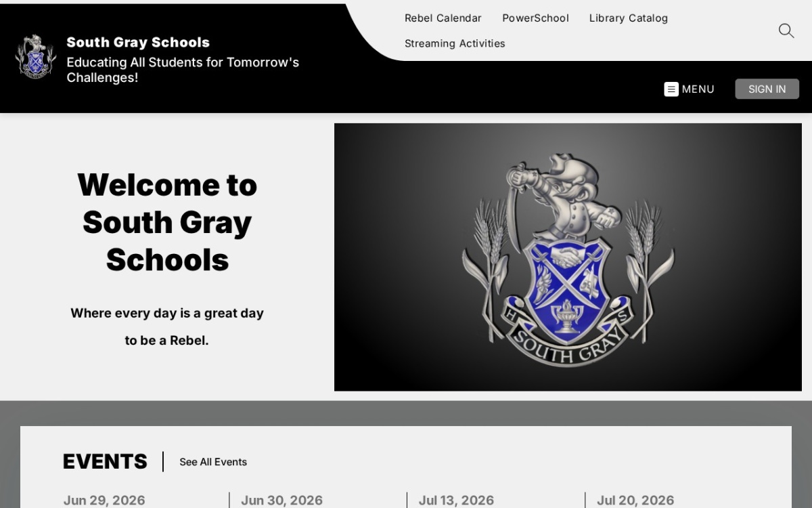This screenshot has width=812, height=508.
Task: Select the Jun 30, 2026 event date
Action: [x=281, y=500]
